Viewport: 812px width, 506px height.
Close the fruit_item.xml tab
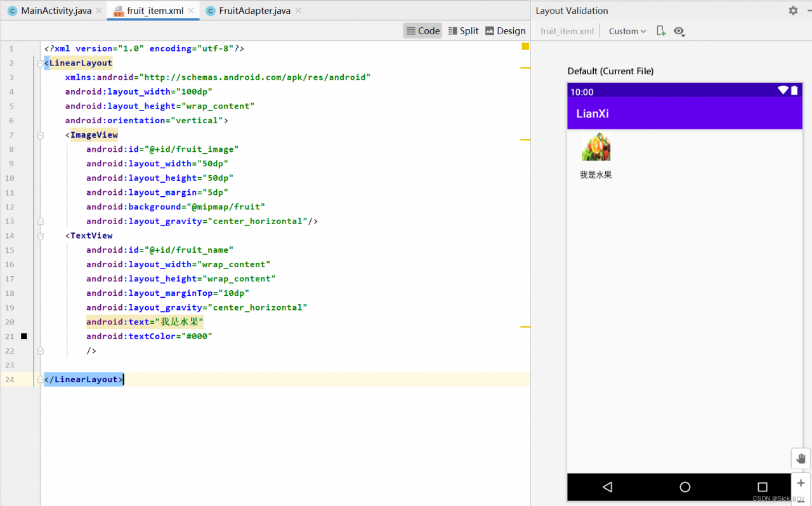tap(191, 11)
